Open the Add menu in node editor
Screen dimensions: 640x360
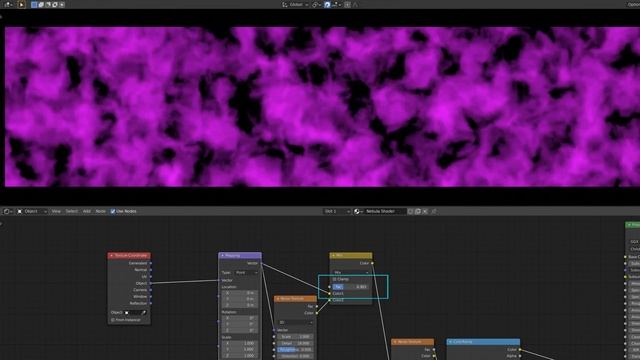pyautogui.click(x=87, y=211)
